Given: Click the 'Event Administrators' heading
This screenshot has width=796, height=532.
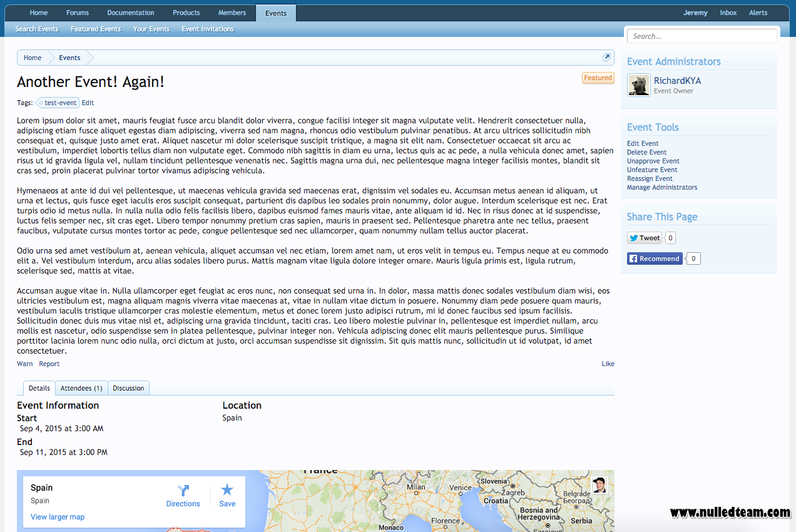Looking at the screenshot, I should coord(674,61).
